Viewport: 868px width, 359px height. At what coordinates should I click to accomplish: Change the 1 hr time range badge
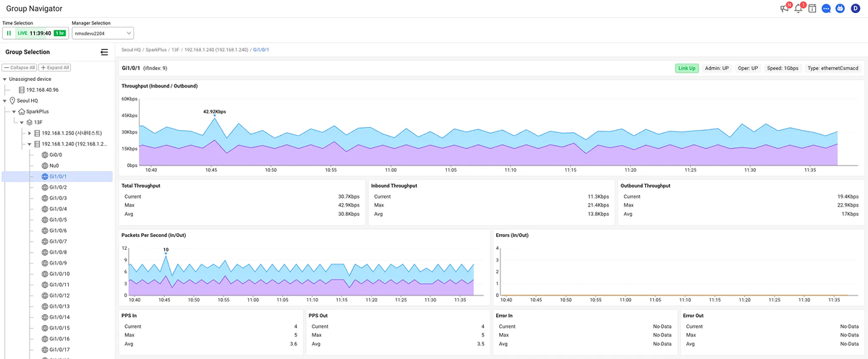(x=59, y=33)
